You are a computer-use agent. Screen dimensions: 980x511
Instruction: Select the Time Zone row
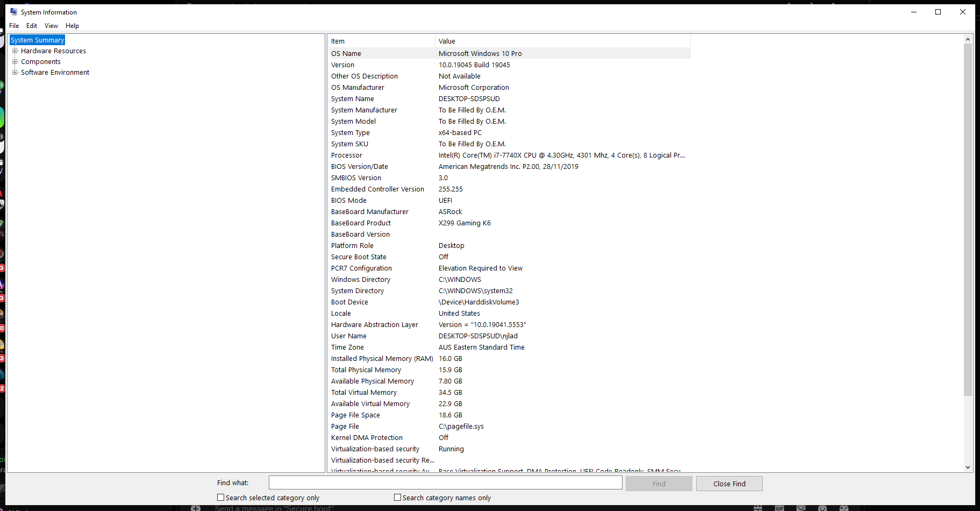(510, 347)
